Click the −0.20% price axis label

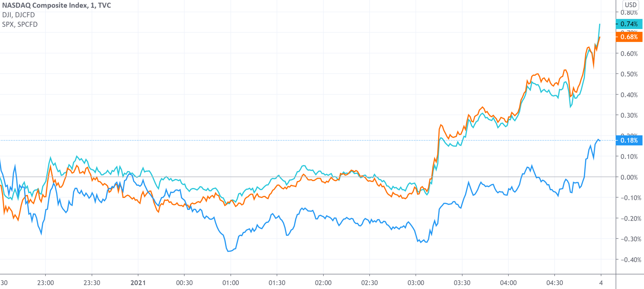point(629,218)
